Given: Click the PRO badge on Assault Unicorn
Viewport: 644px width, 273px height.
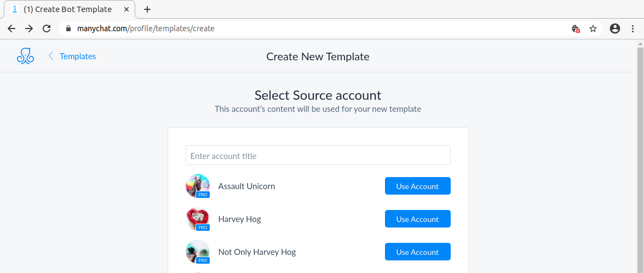Looking at the screenshot, I should [x=203, y=195].
